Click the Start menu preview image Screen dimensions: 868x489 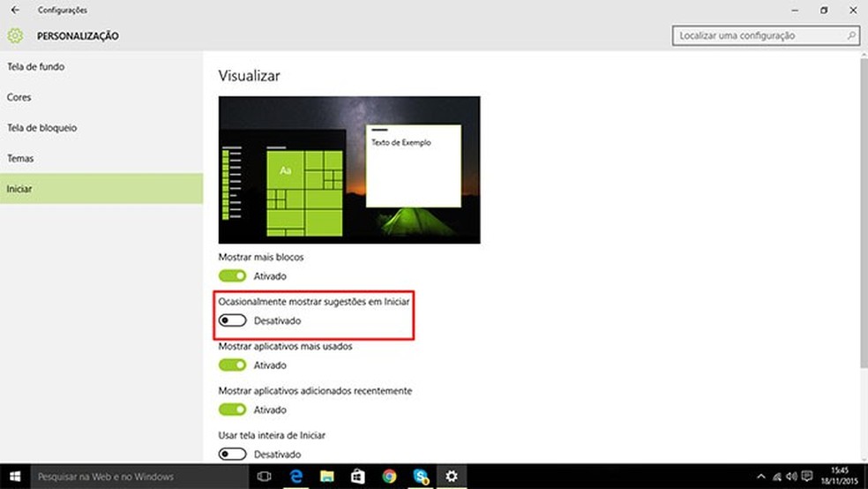click(x=349, y=169)
